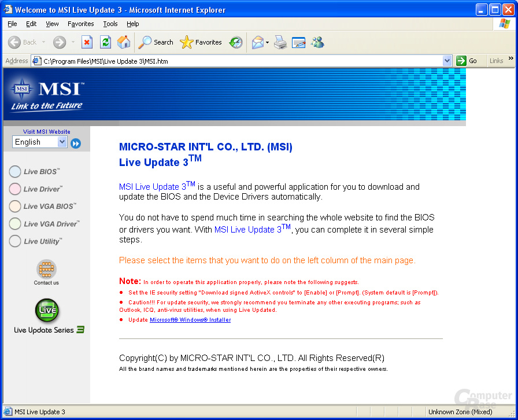Screen dimensions: 518x420
Task: Print the page with printer icon
Action: (x=280, y=42)
